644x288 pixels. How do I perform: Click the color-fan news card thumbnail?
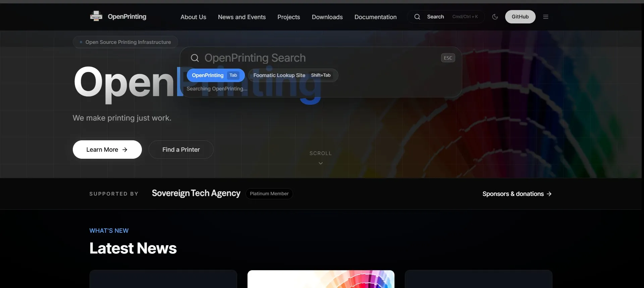321,279
